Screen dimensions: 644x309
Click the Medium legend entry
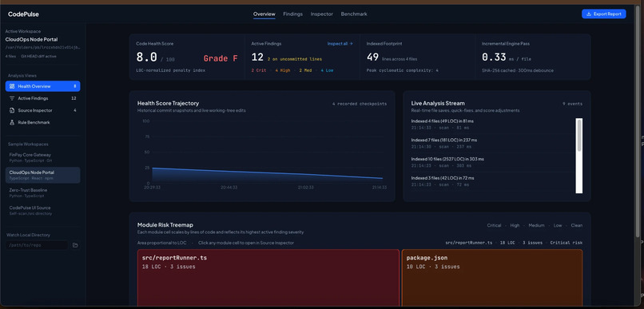536,225
